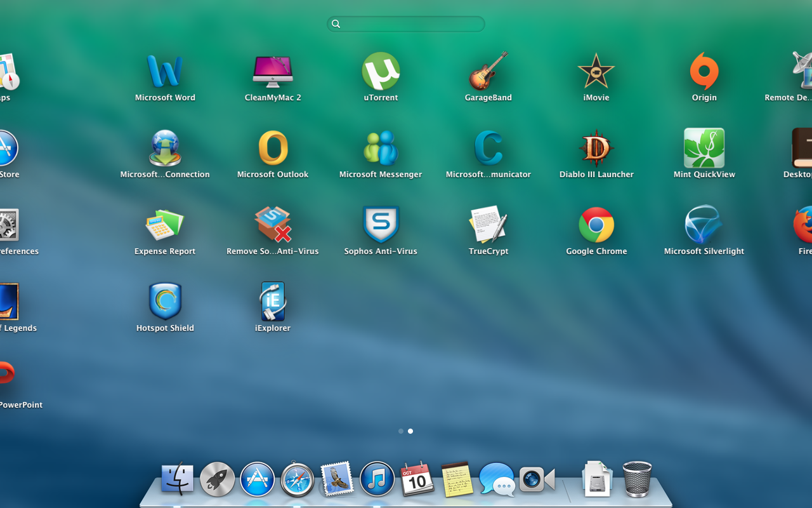Open Google Chrome

(x=596, y=225)
